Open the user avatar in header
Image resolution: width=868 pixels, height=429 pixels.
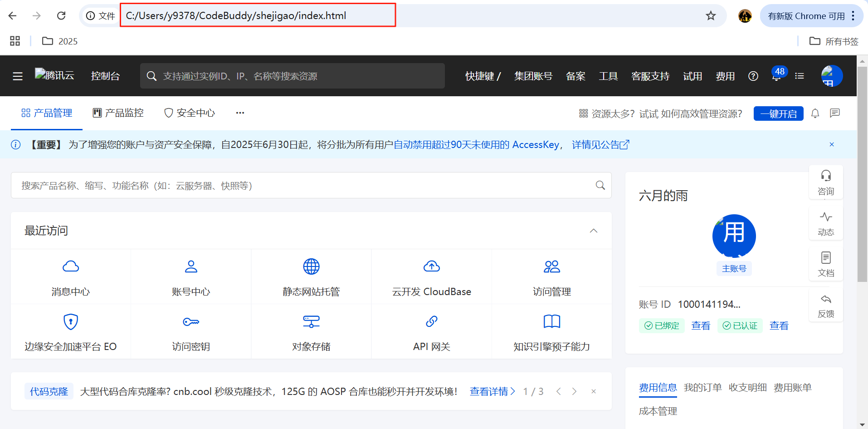832,76
